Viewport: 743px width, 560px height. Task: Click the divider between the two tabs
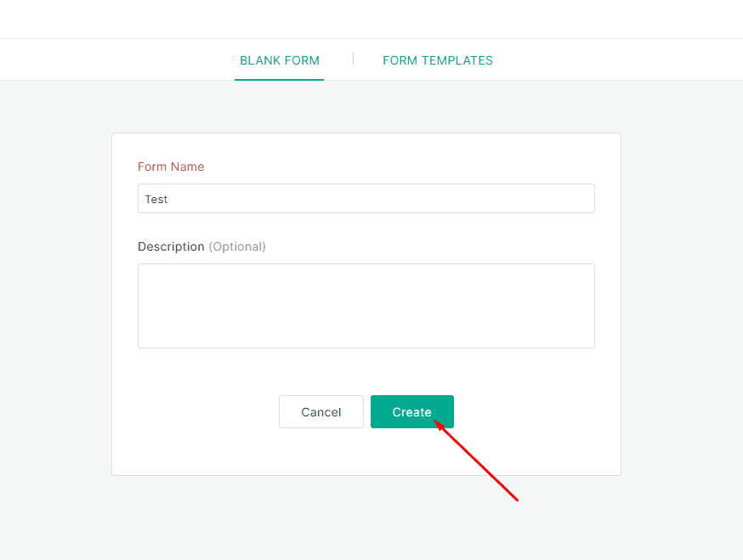pyautogui.click(x=353, y=59)
